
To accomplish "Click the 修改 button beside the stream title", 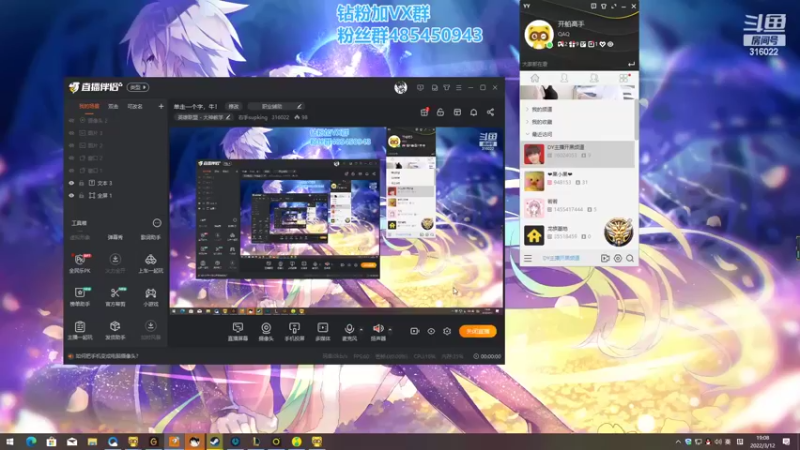I will tap(234, 106).
